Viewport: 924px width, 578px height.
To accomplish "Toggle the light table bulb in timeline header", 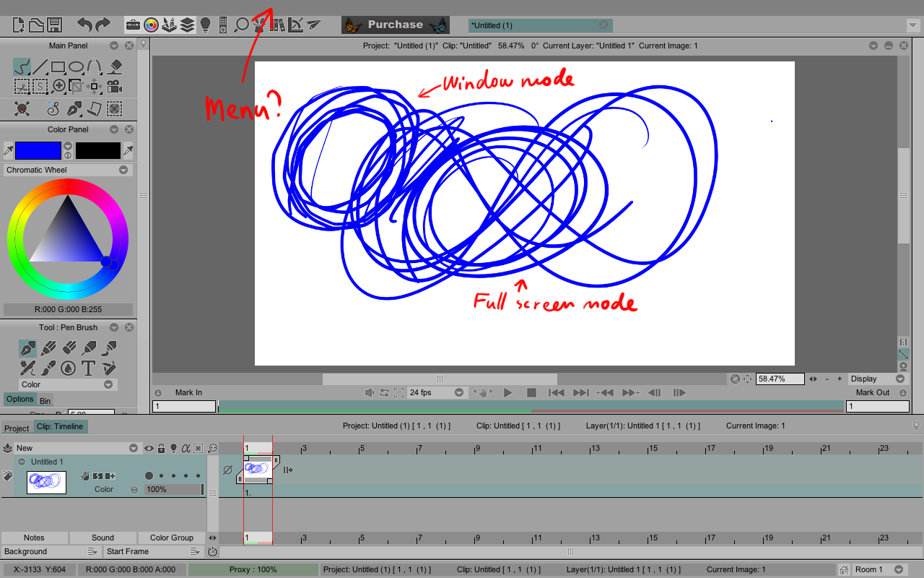I will 173,448.
